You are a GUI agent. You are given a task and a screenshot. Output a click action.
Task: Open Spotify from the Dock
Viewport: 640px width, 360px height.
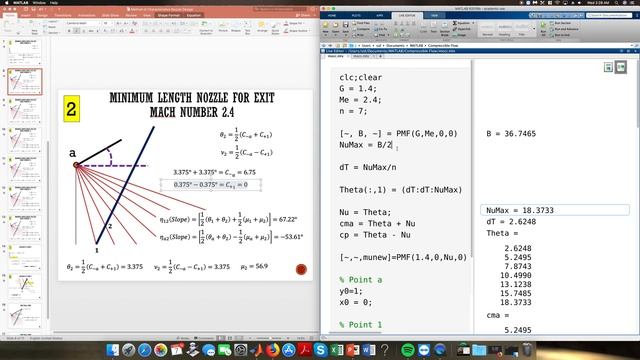[x=407, y=350]
